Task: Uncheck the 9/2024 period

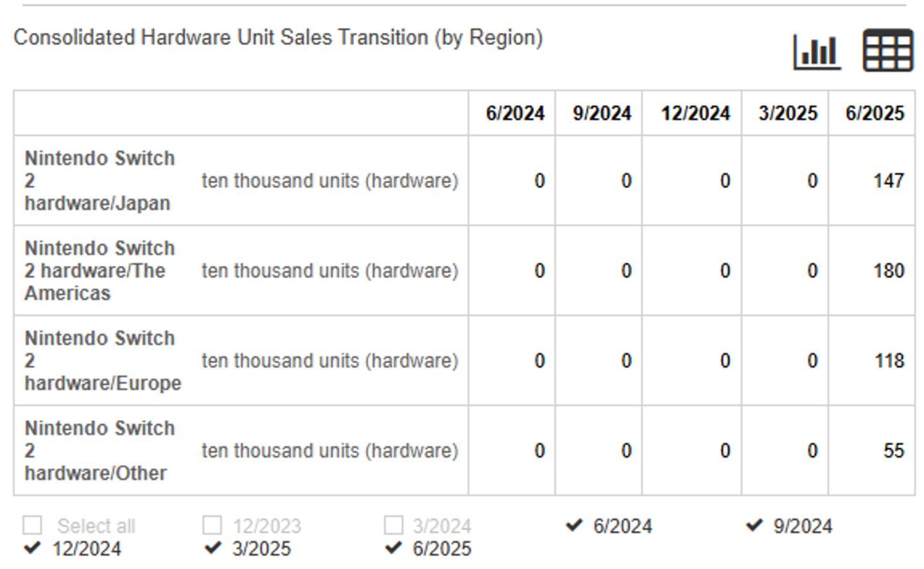Action: [x=755, y=526]
